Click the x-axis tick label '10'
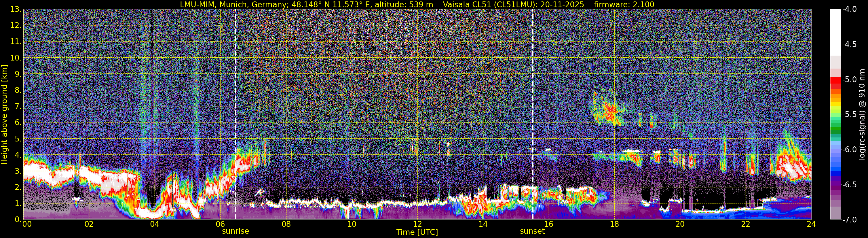This screenshot has height=238, width=868. (352, 224)
